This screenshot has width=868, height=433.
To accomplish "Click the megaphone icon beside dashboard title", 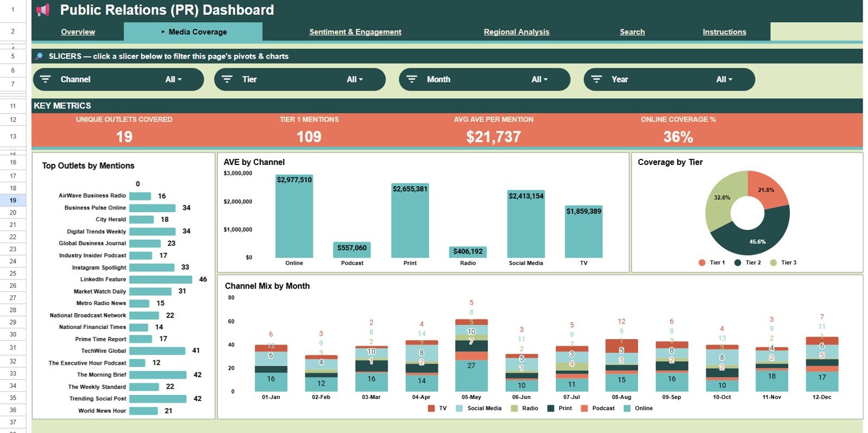I will click(43, 10).
